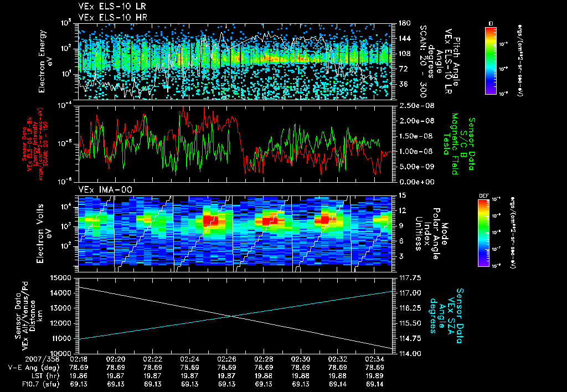Click the 'Polar Angle' axis label

(436, 234)
